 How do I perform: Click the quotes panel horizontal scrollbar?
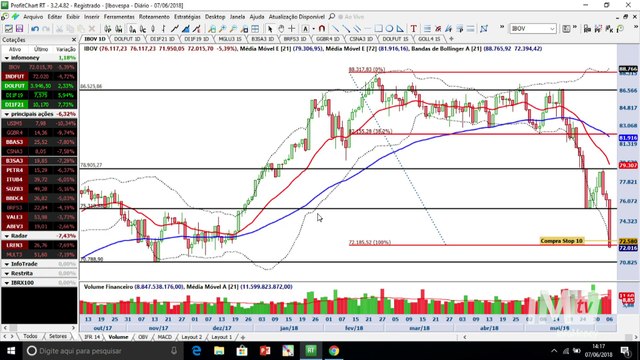[39, 327]
